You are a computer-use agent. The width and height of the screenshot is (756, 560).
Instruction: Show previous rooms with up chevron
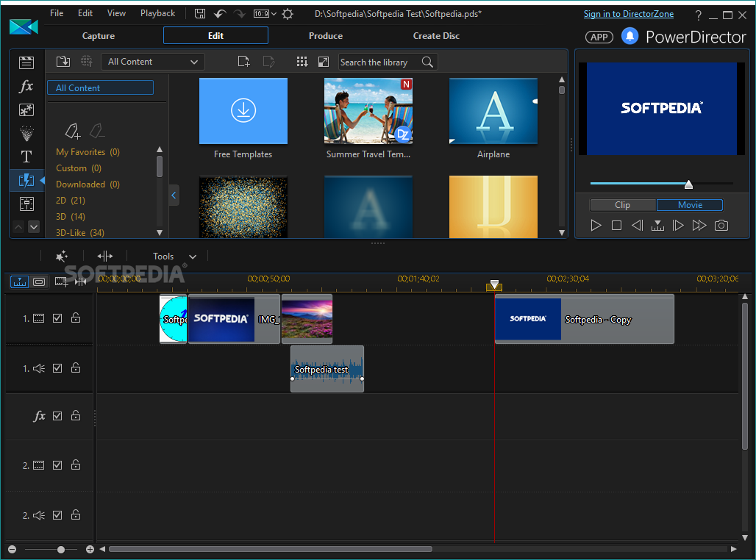pos(18,226)
